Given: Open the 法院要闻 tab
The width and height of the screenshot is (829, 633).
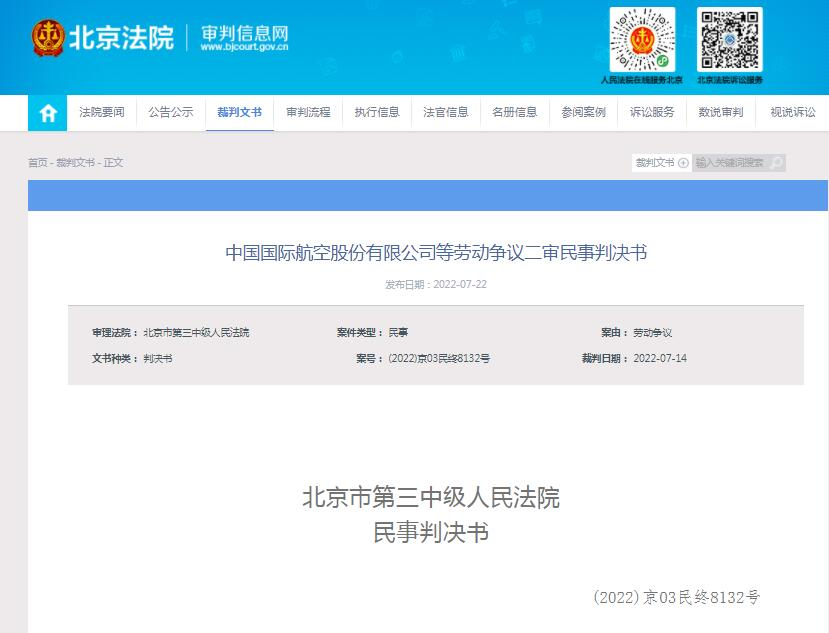Looking at the screenshot, I should (x=102, y=113).
